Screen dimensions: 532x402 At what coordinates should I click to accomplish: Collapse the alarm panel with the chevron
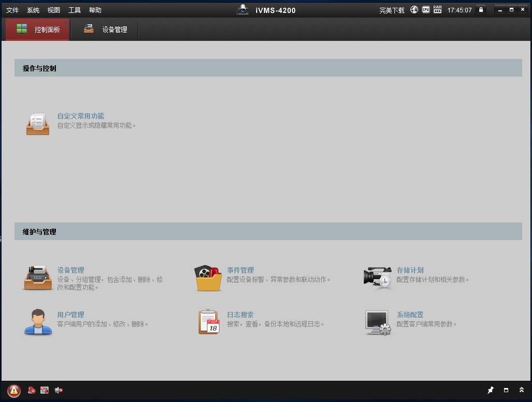click(x=522, y=390)
